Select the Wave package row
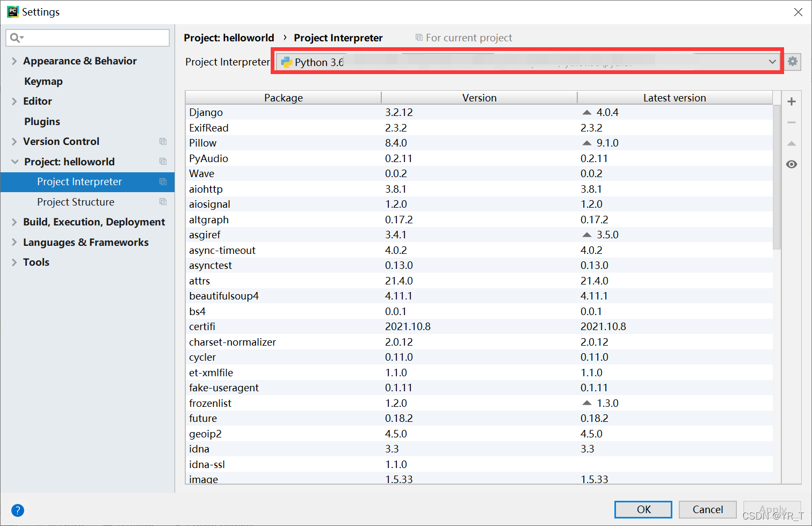The width and height of the screenshot is (812, 526). pyautogui.click(x=479, y=173)
